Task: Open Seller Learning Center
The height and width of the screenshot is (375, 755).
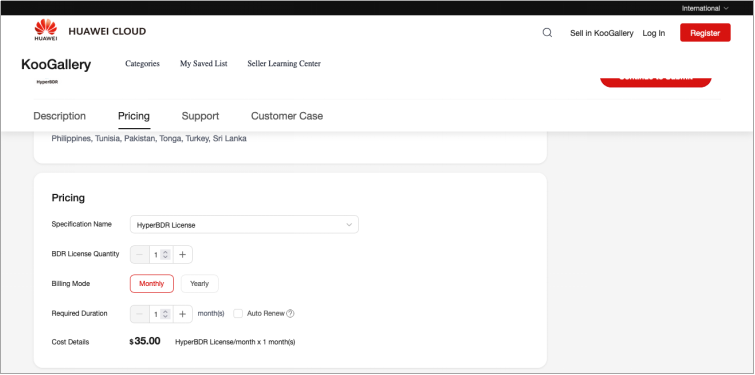Action: coord(284,64)
